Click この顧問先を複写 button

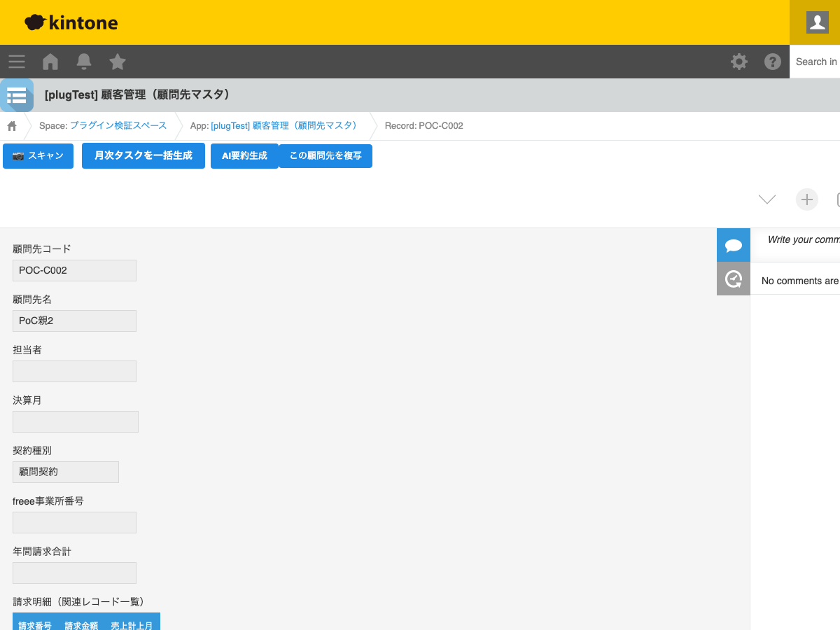click(x=325, y=155)
